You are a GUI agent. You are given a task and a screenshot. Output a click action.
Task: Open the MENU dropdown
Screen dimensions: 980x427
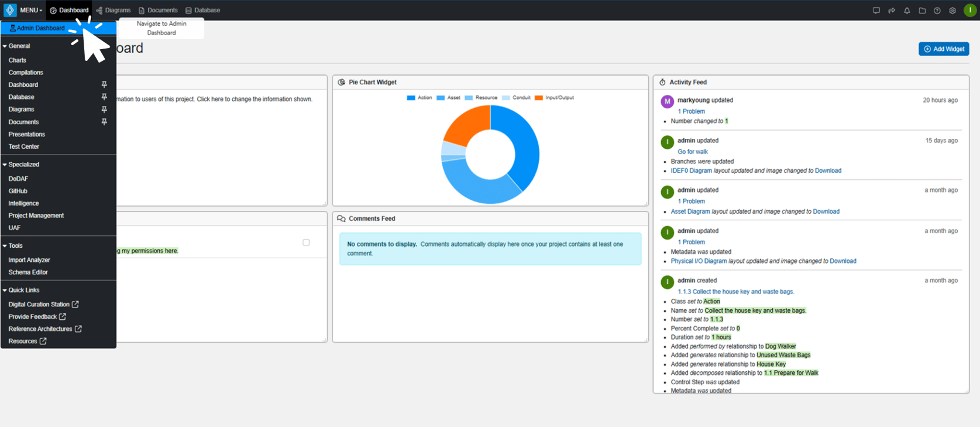(31, 11)
